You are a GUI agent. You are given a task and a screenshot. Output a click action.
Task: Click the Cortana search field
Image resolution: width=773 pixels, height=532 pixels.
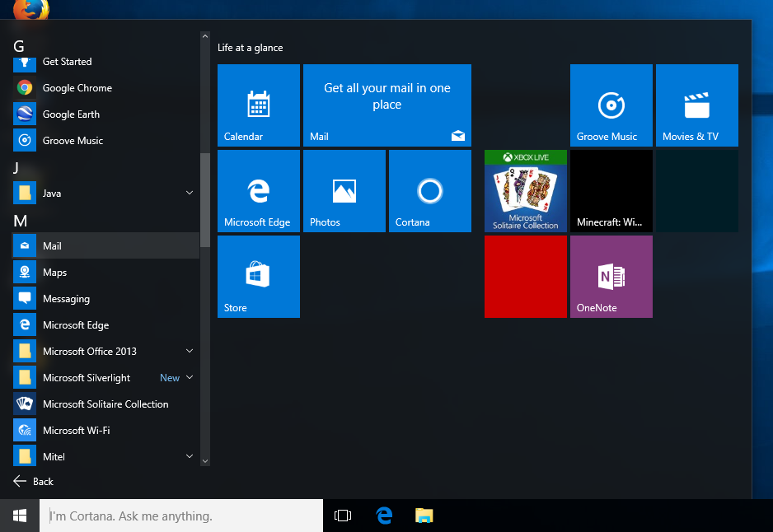coord(180,515)
